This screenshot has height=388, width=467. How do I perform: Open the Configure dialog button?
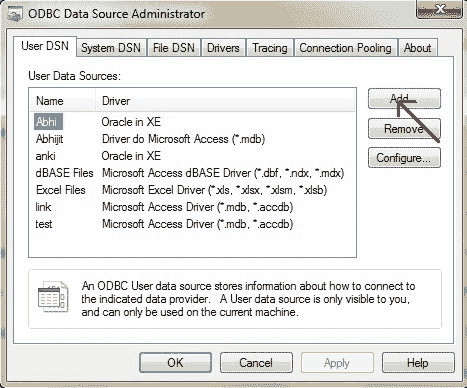pos(404,157)
